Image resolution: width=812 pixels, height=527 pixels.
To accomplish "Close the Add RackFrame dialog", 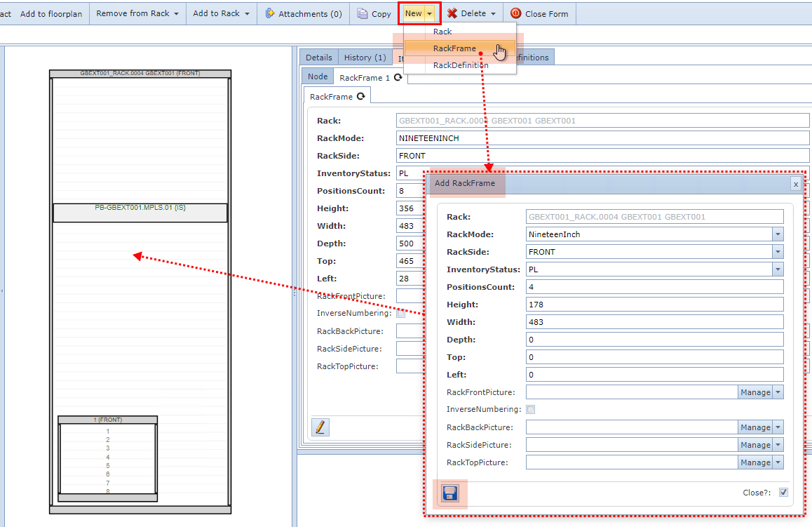I will pos(795,184).
